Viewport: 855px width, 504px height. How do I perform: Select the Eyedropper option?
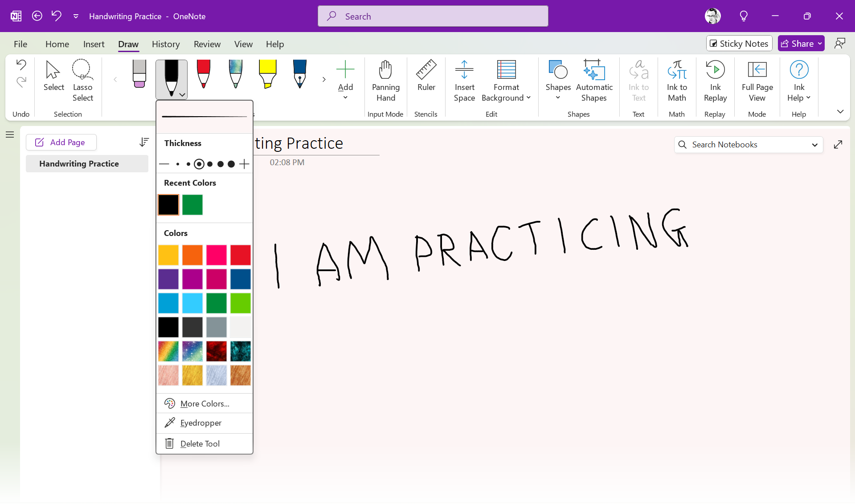pos(205,423)
